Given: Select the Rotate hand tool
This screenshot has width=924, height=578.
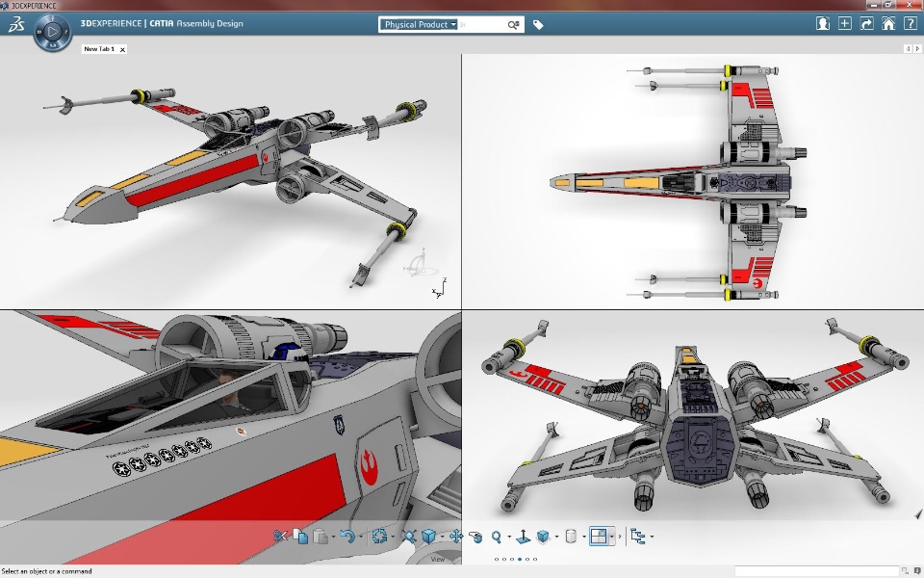Looking at the screenshot, I should point(475,537).
